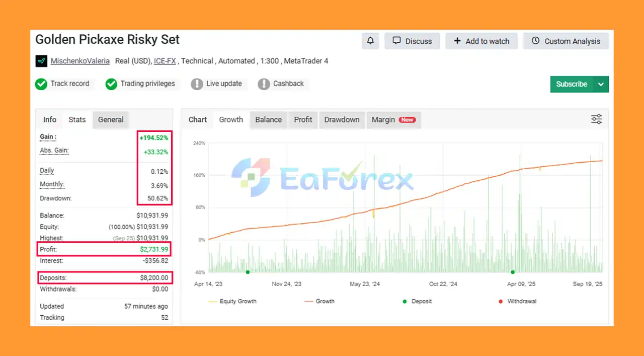The image size is (644, 356).
Task: Open Custom Analysis
Action: (x=566, y=41)
